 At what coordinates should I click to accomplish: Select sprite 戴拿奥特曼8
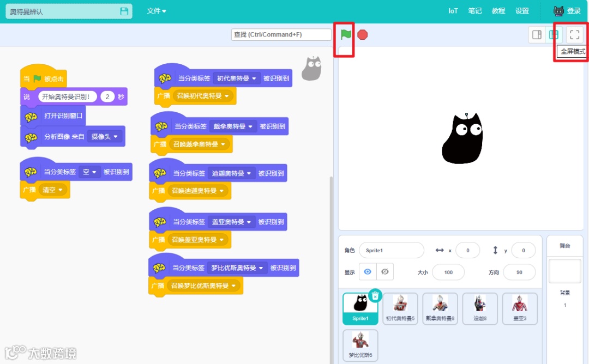tap(440, 309)
